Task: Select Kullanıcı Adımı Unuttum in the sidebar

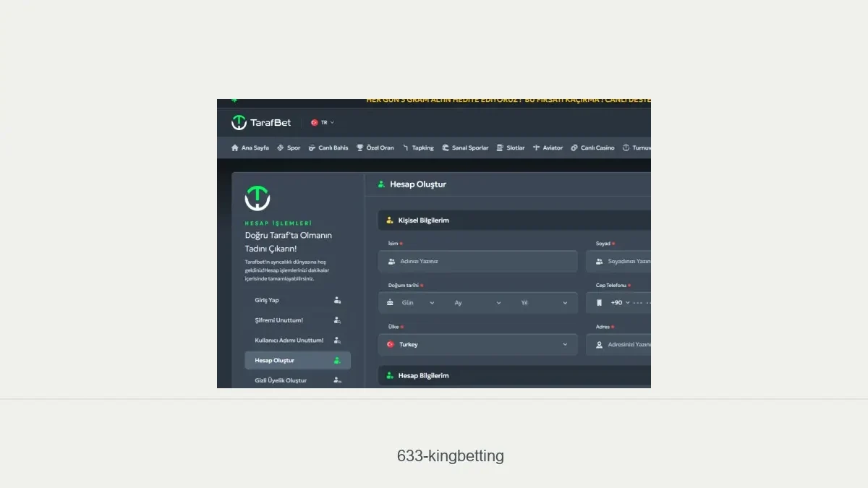Action: [289, 341]
